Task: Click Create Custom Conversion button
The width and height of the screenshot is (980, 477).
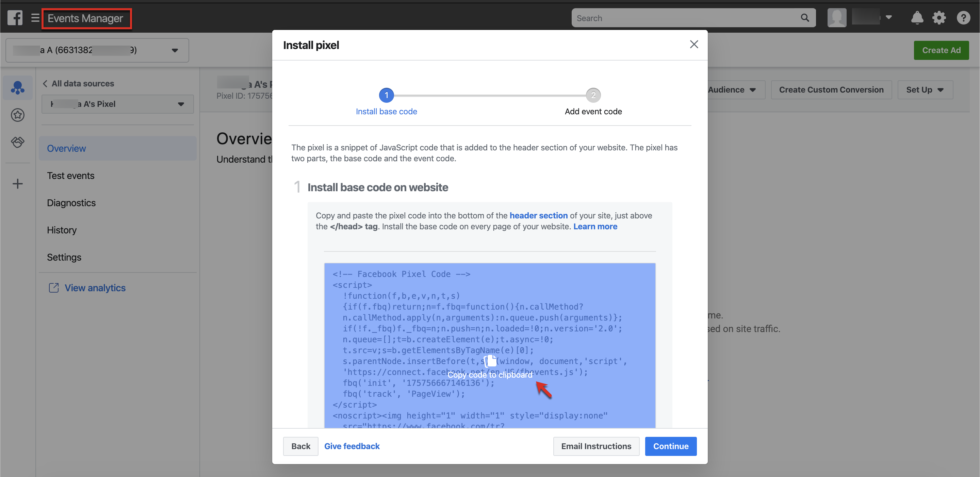Action: (x=831, y=90)
